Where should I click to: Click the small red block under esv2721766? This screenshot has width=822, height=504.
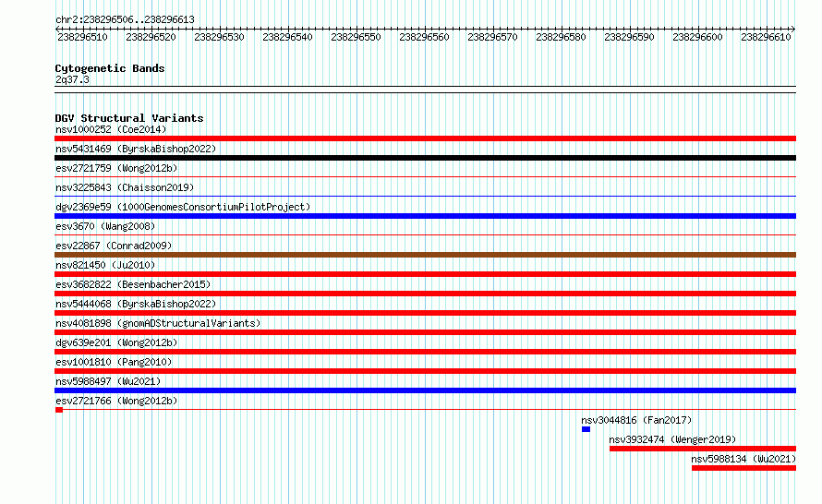(59, 410)
